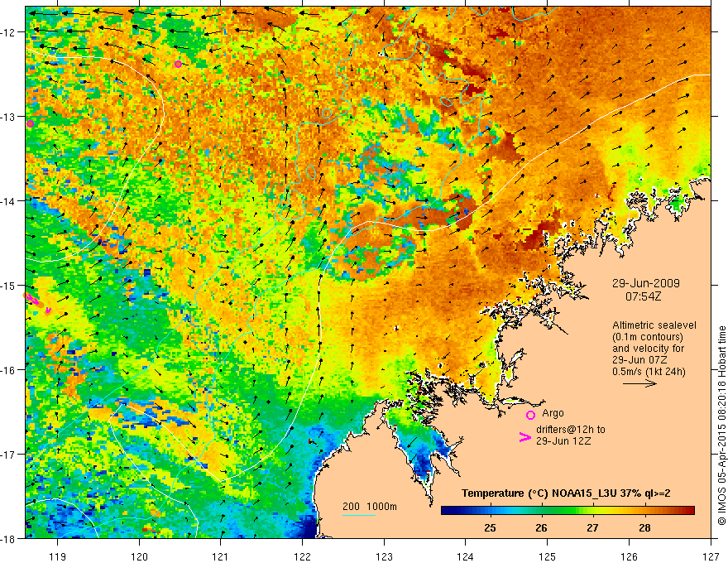
Task: Click the colorbar tick label '28'
Action: point(644,527)
